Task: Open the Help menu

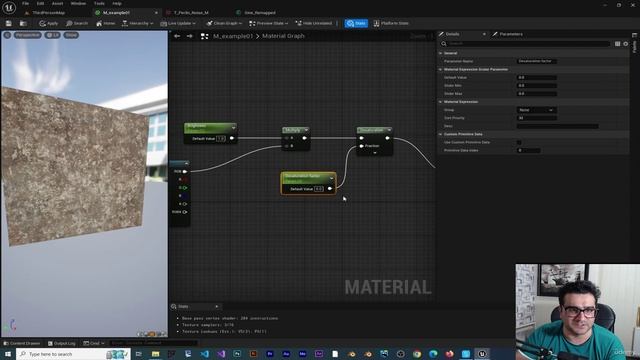Action: coord(117,3)
